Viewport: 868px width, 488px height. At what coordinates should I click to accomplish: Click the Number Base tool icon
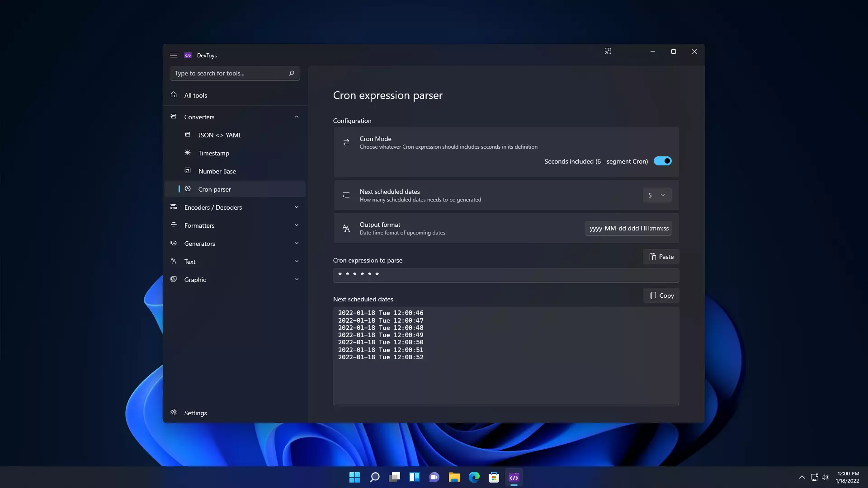tap(188, 171)
